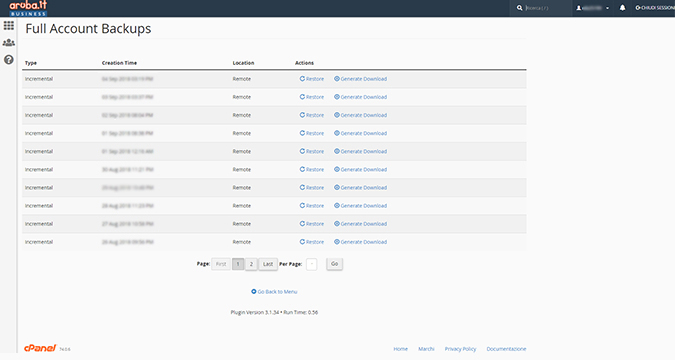Generate download for 27 Aug backup
The height and width of the screenshot is (360, 675).
(360, 223)
